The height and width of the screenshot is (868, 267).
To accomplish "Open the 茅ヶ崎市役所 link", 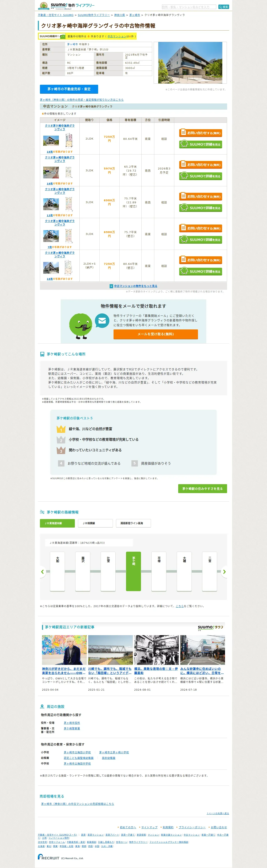I will click(72, 723).
